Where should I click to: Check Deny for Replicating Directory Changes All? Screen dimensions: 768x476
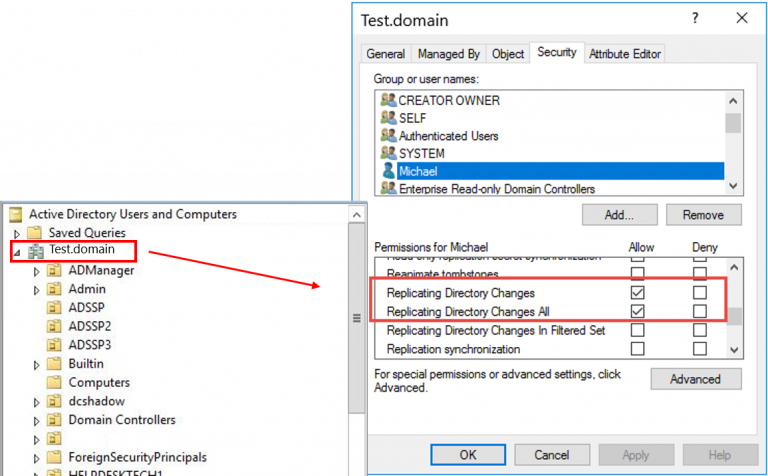pyautogui.click(x=700, y=311)
